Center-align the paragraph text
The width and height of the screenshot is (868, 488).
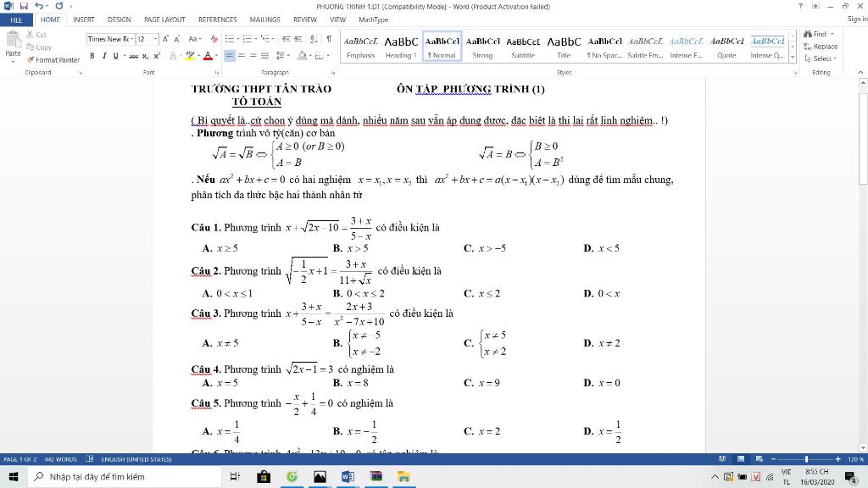point(242,55)
